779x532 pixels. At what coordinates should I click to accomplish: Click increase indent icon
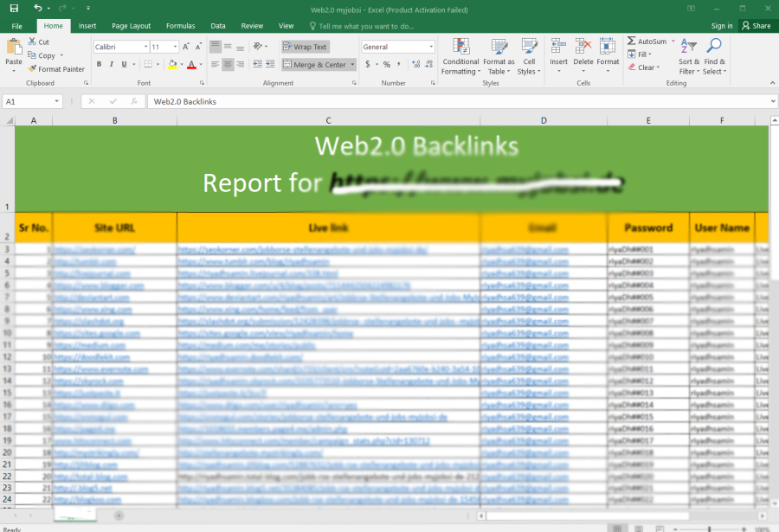270,64
